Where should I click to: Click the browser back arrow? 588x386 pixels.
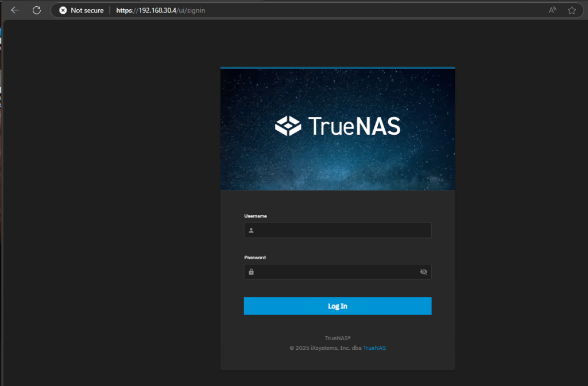coord(15,10)
